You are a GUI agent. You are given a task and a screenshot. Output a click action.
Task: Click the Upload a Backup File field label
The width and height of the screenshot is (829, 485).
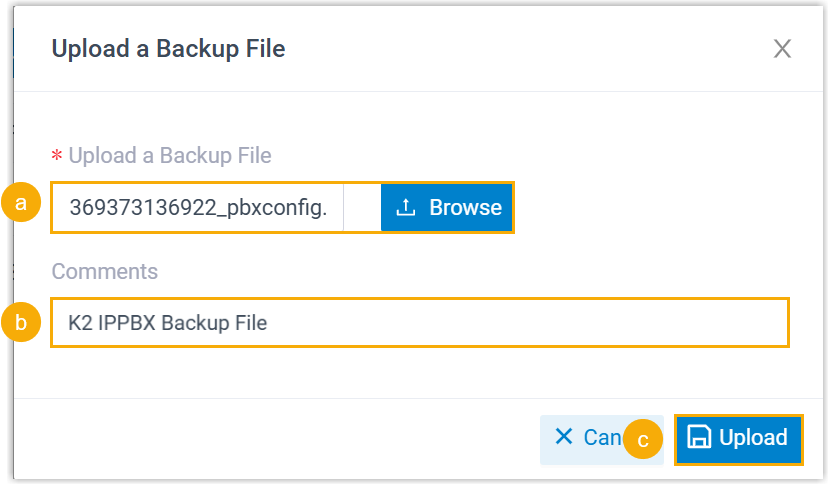pyautogui.click(x=170, y=155)
